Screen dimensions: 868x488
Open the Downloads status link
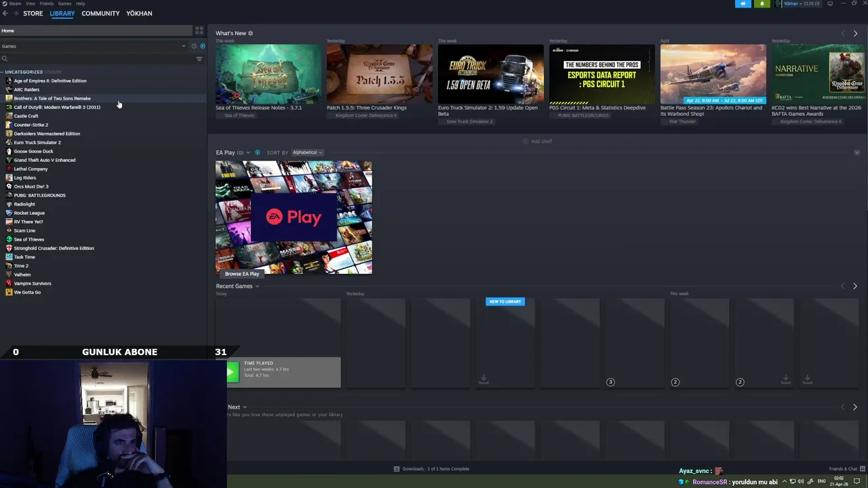(432, 469)
